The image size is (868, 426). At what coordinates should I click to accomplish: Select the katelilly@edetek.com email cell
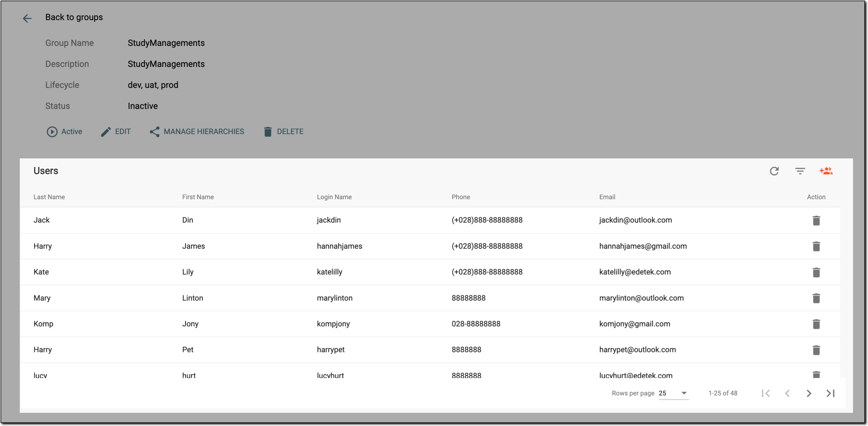tap(635, 272)
